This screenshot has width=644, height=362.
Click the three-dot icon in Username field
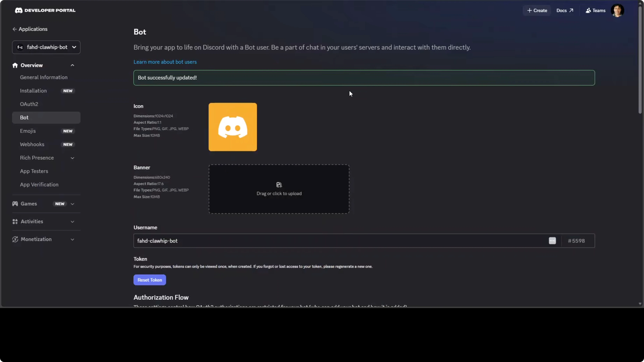coord(552,241)
